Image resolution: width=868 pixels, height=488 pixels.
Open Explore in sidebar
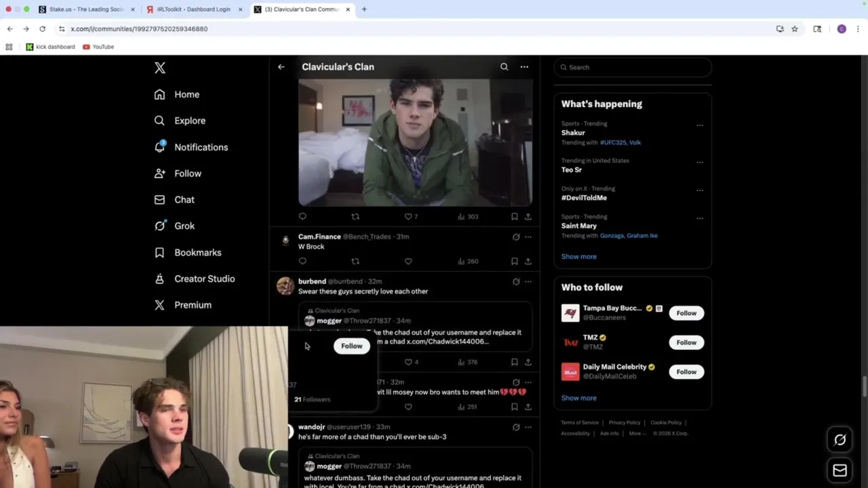180,121
